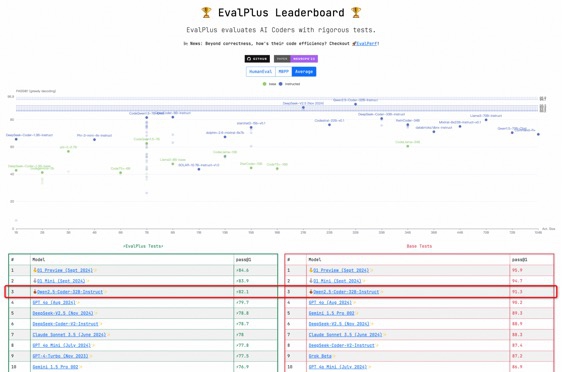Open the paper NeurIPS 23 badge
562x372 pixels.
[x=296, y=59]
